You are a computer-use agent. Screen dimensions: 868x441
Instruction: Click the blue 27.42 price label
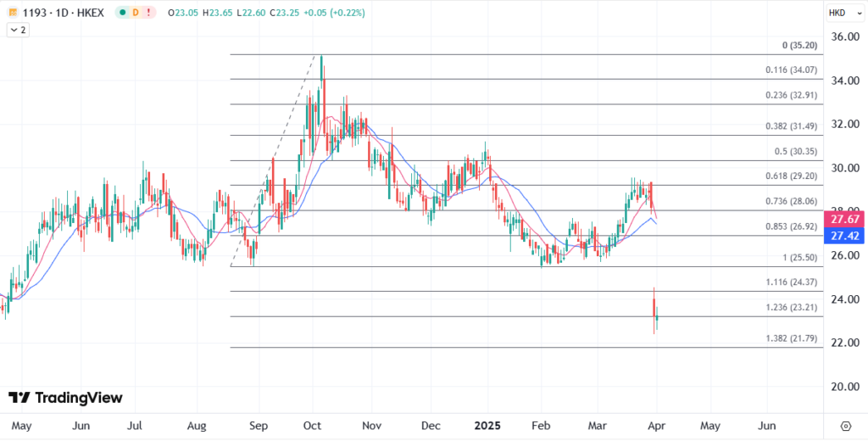pos(846,235)
